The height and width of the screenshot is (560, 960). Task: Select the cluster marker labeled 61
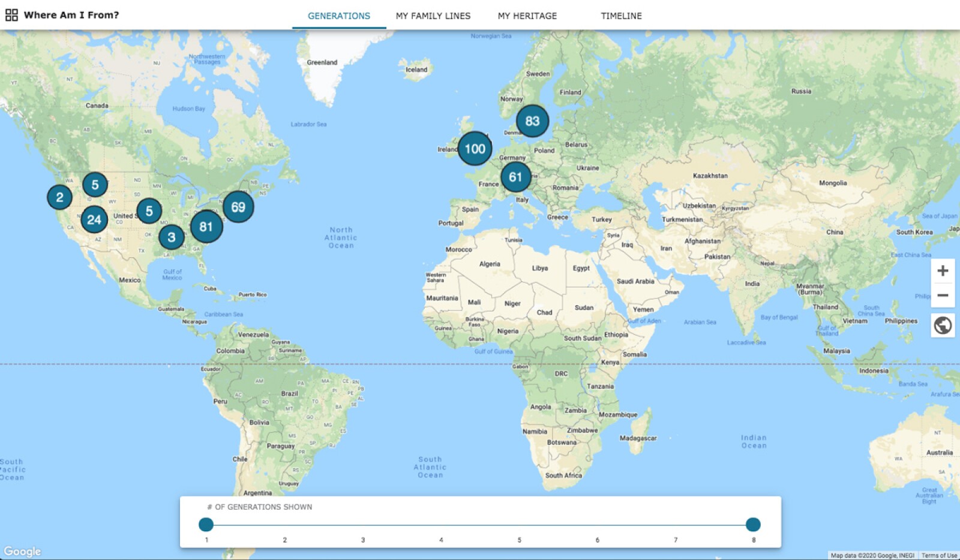point(515,177)
